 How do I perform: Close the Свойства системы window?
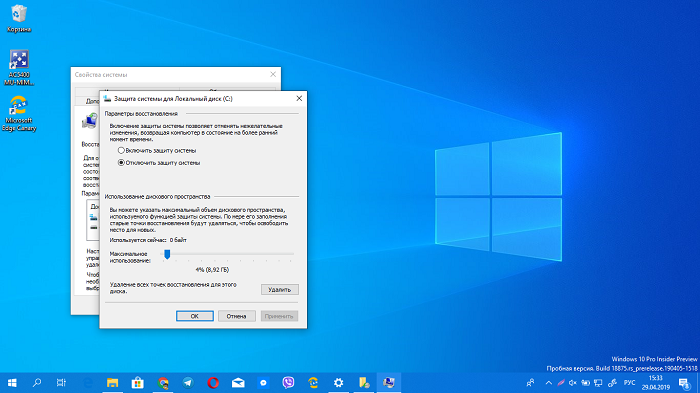(273, 75)
